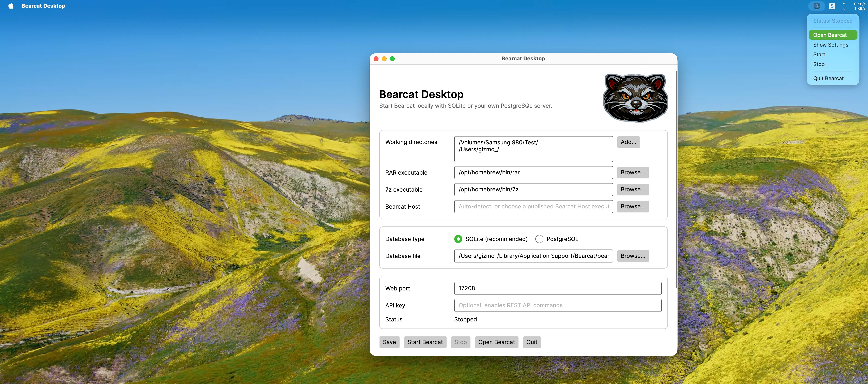
Task: Open the Apple menu
Action: pyautogui.click(x=11, y=6)
